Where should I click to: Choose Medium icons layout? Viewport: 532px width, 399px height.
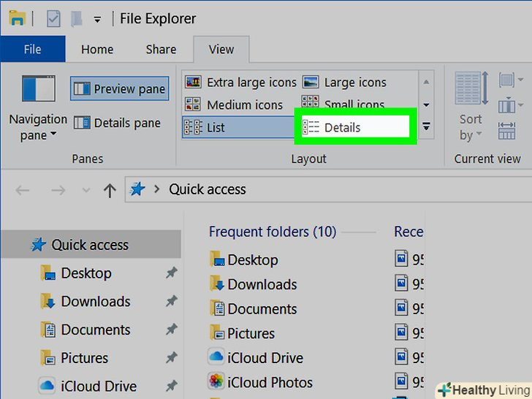[234, 104]
